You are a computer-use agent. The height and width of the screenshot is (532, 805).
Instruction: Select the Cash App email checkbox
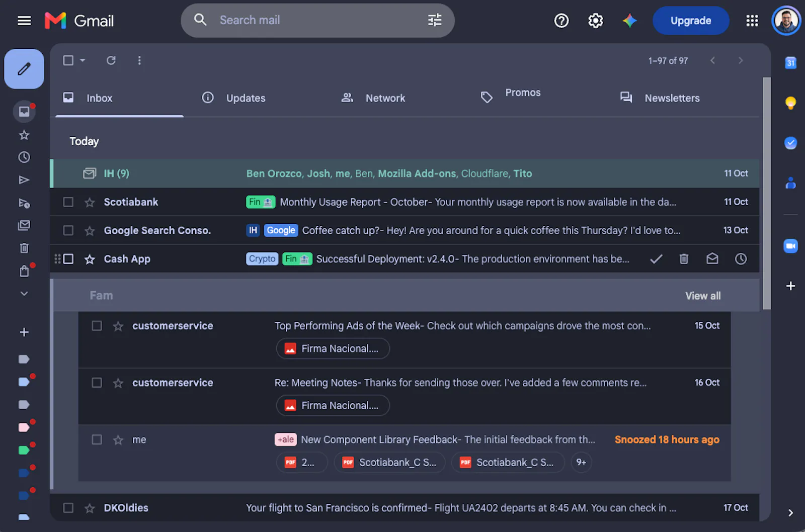68,259
